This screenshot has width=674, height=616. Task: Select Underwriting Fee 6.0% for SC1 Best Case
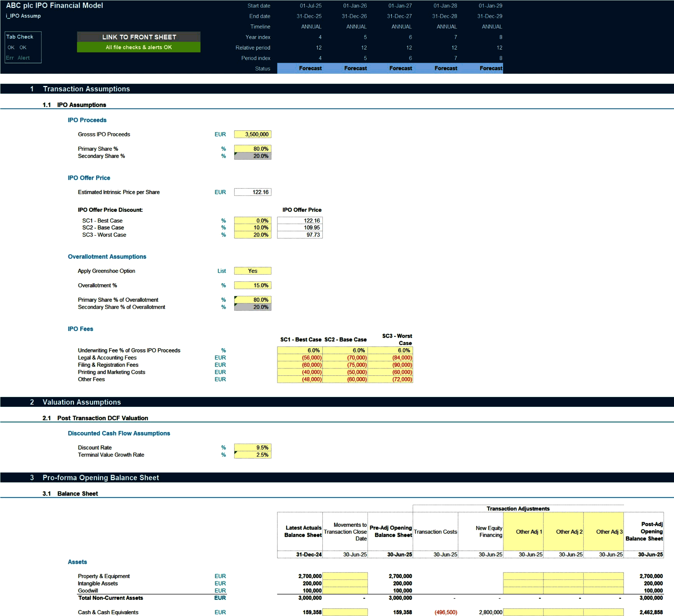coord(300,350)
